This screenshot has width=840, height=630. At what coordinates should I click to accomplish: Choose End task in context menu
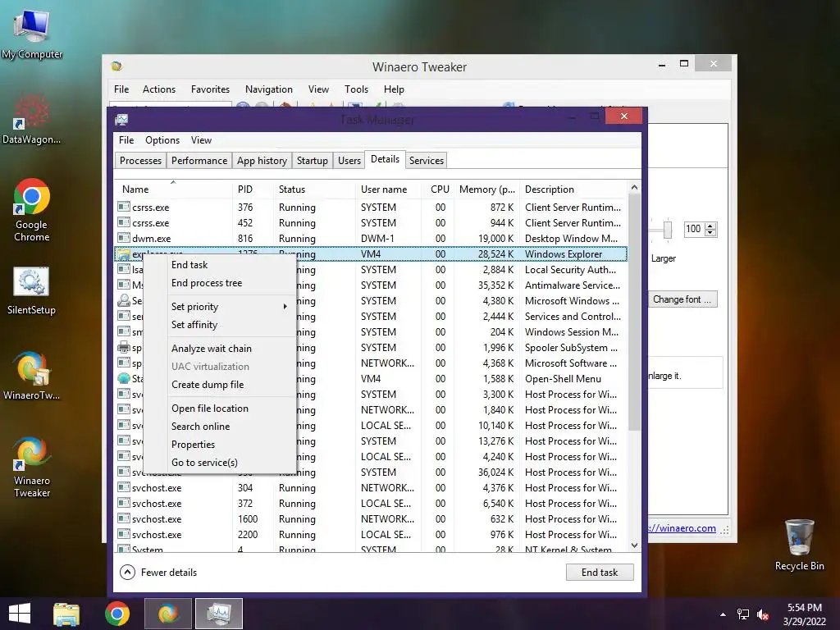[x=230, y=265]
